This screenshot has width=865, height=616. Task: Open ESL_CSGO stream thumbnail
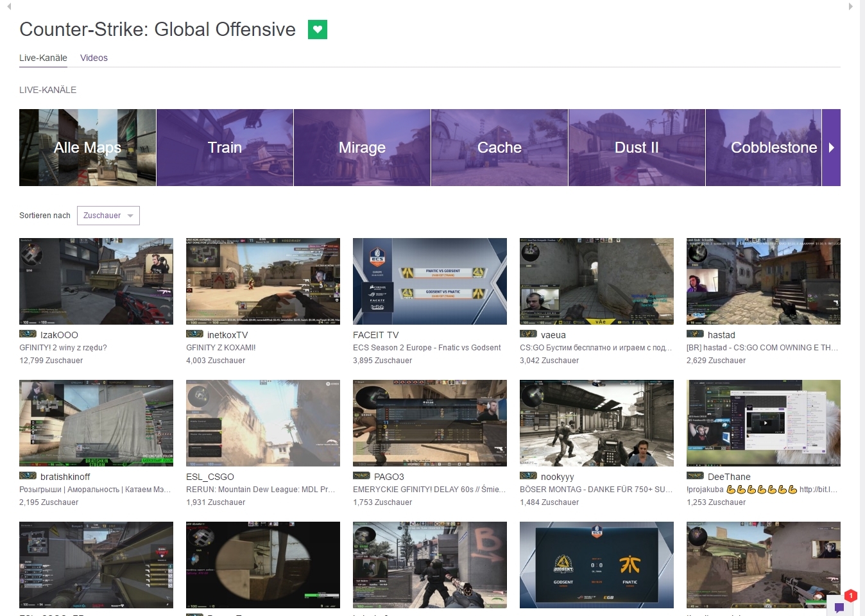[x=263, y=423]
